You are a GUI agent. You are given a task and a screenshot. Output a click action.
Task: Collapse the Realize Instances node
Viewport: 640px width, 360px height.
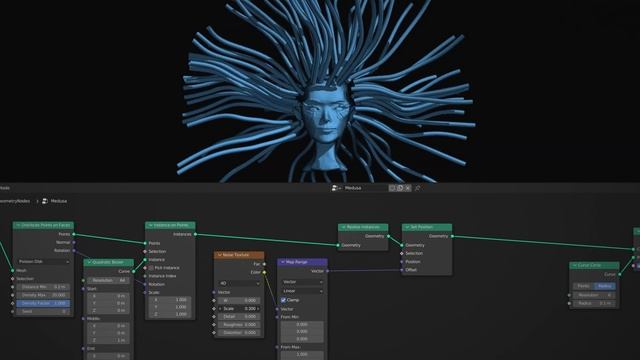point(344,227)
